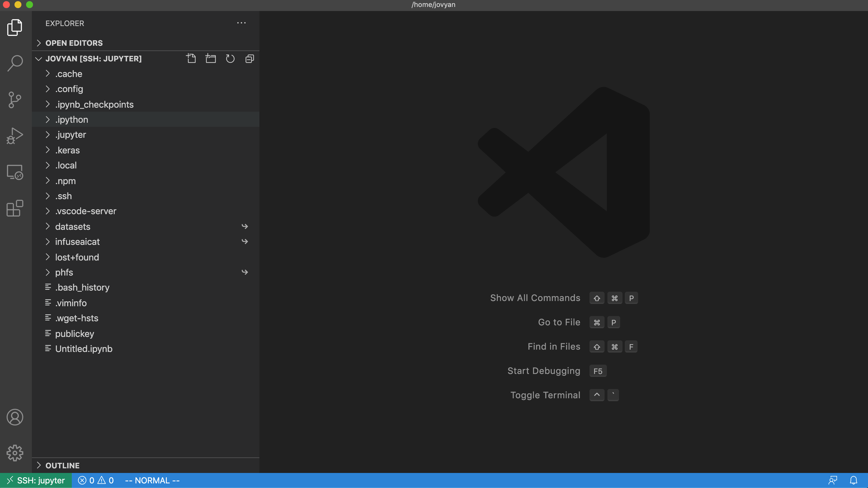Open the Source Control view
868x488 pixels.
click(14, 100)
